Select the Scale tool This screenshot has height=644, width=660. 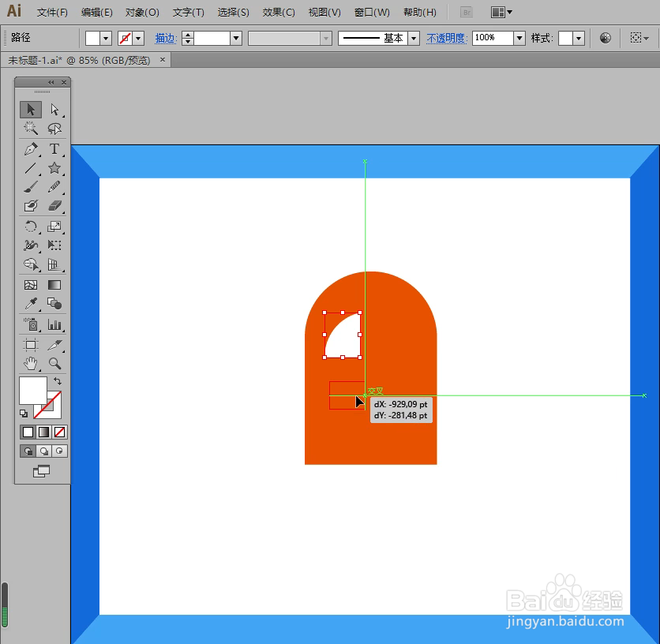(x=54, y=227)
